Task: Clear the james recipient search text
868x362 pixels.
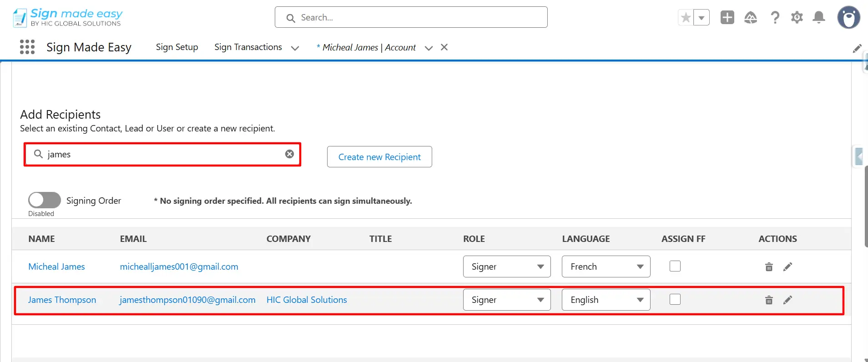Action: [x=289, y=154]
